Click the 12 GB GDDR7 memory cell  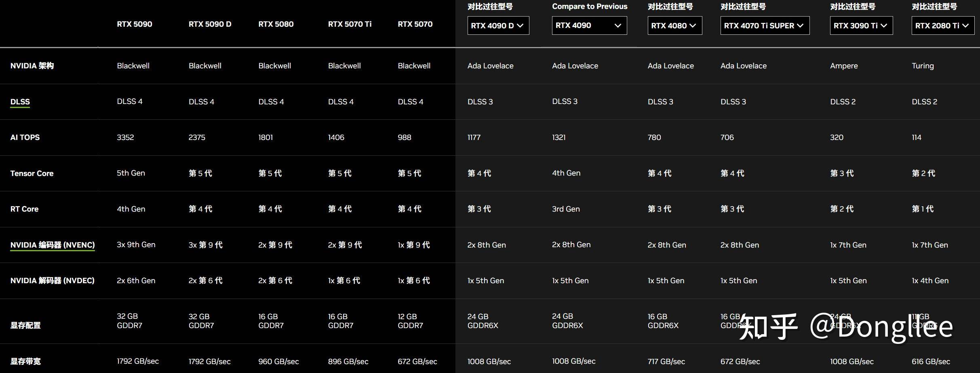(410, 321)
